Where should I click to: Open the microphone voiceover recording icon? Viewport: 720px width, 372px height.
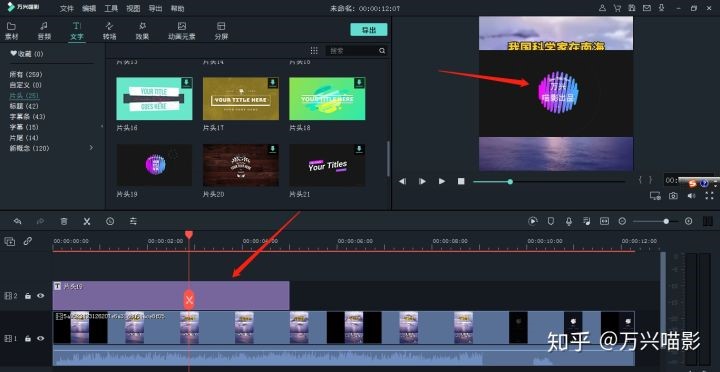(568, 221)
